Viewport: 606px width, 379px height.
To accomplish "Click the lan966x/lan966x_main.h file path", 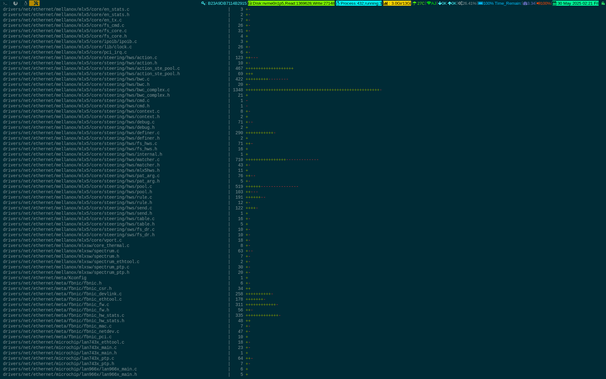I will (70, 374).
